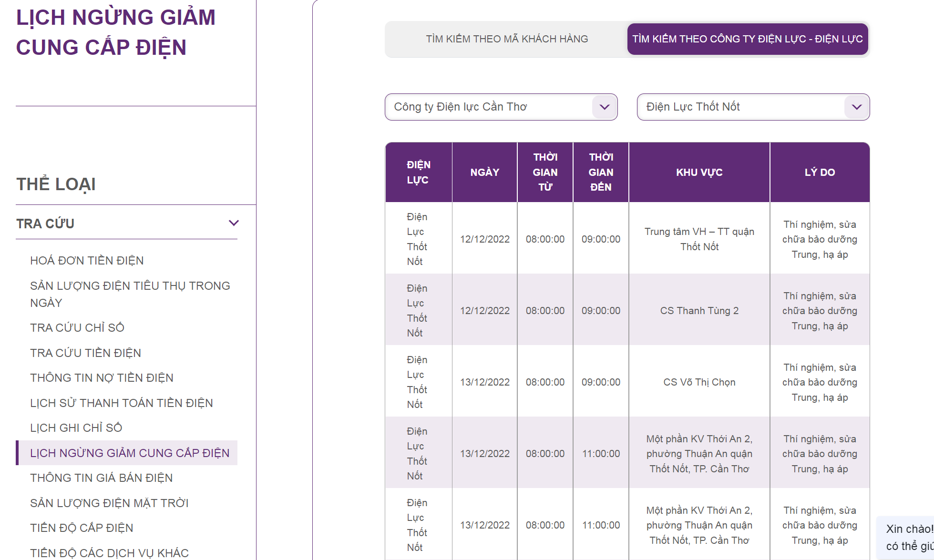
Task: Collapse the TRA CỨU category chevron
Action: tap(234, 223)
